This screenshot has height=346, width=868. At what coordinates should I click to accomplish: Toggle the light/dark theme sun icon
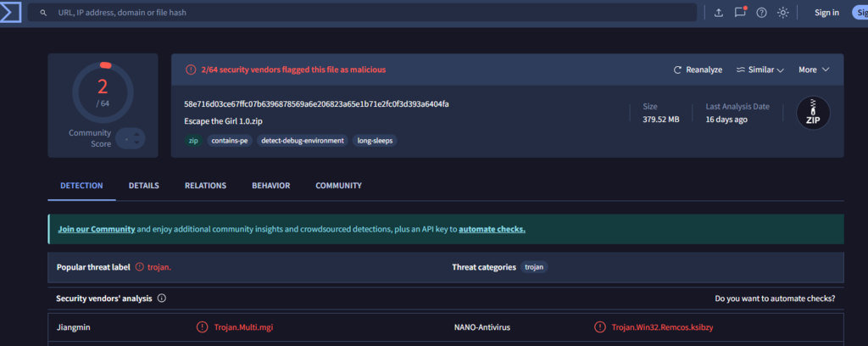point(782,13)
